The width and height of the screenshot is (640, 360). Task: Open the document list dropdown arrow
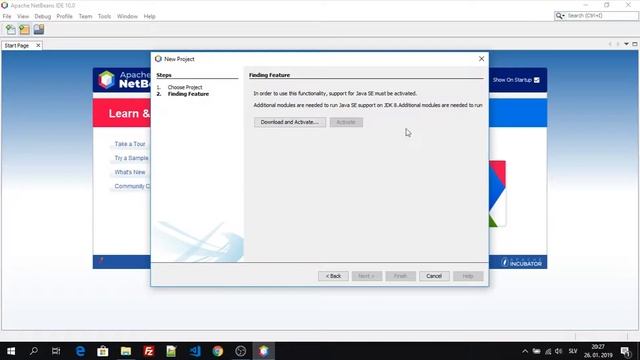pos(626,44)
